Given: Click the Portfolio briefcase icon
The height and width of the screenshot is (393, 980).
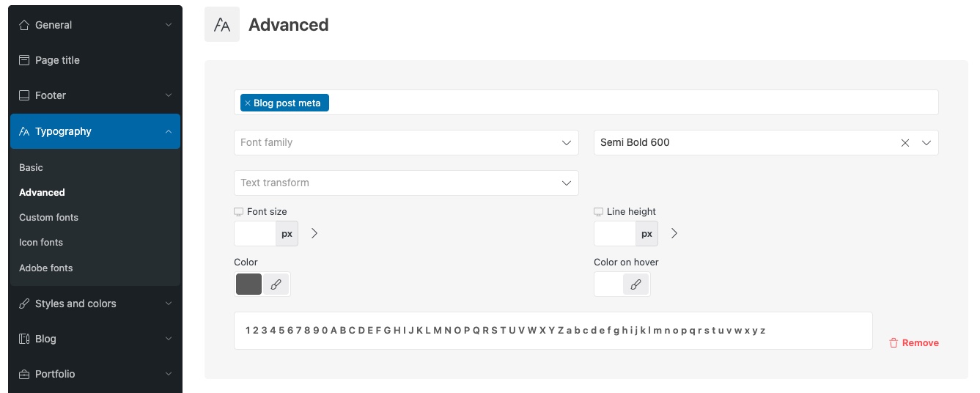Looking at the screenshot, I should (24, 374).
